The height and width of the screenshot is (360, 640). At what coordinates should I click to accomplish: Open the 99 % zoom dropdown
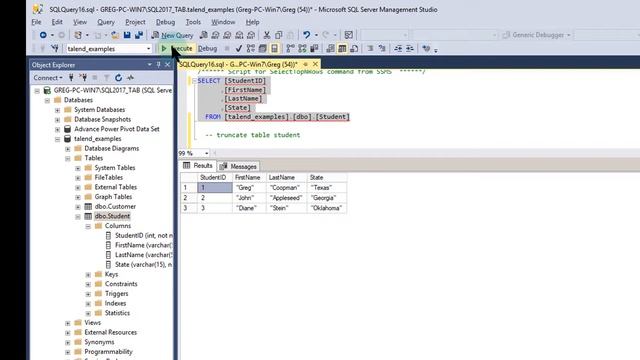[x=207, y=153]
